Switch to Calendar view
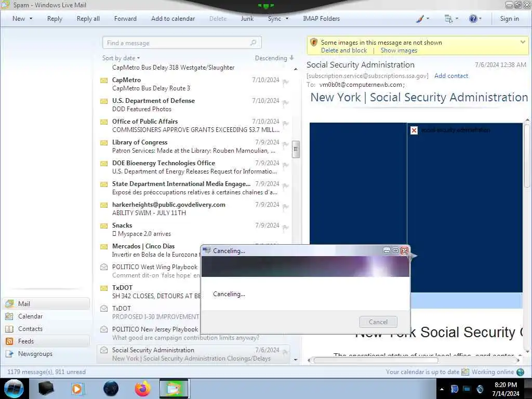Viewport: 532px width, 399px height. coord(46,316)
